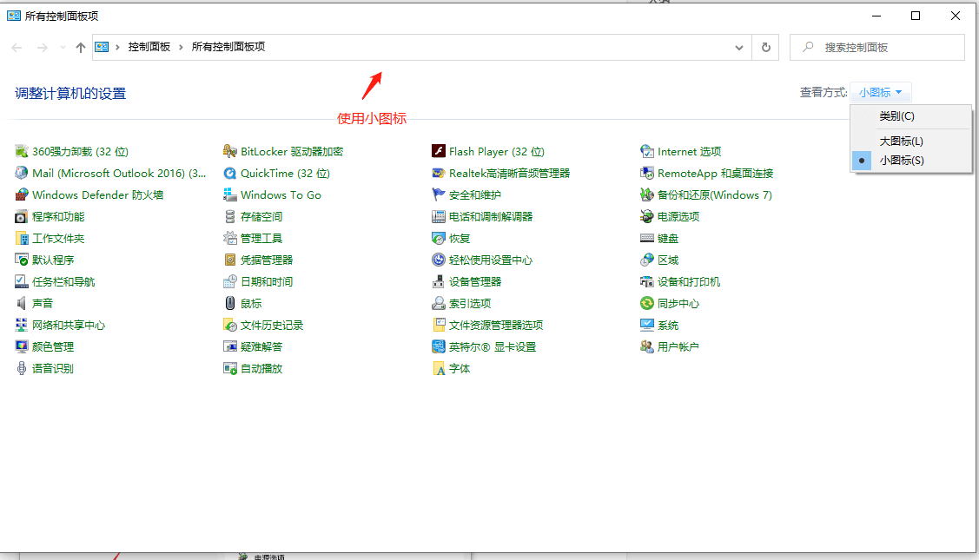Open 设备和打印机 link
The image size is (979, 560).
click(689, 281)
